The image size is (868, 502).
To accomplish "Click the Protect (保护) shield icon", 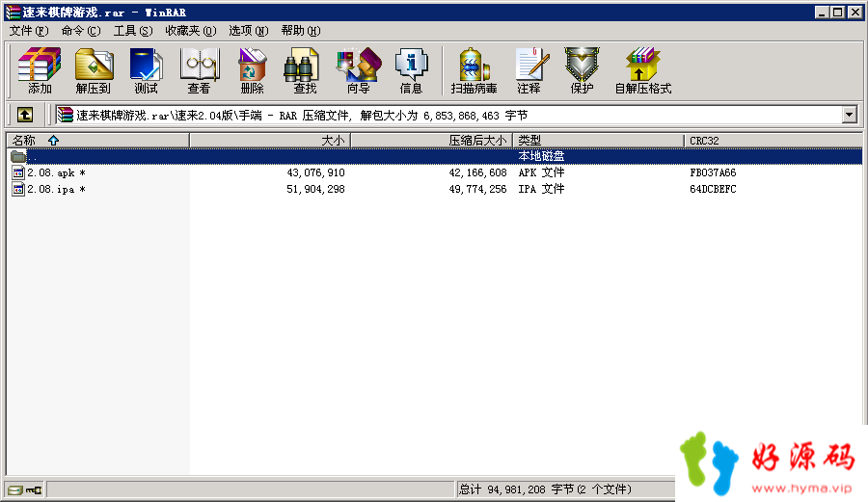I will pos(582,70).
